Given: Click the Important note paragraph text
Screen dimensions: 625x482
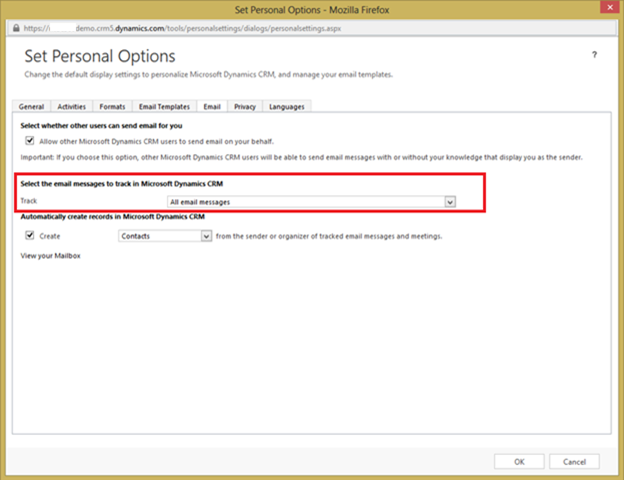Looking at the screenshot, I should (x=301, y=157).
